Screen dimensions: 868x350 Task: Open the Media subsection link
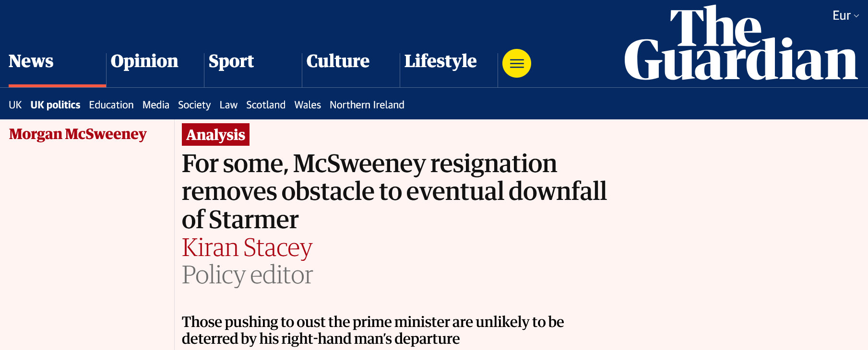(156, 105)
